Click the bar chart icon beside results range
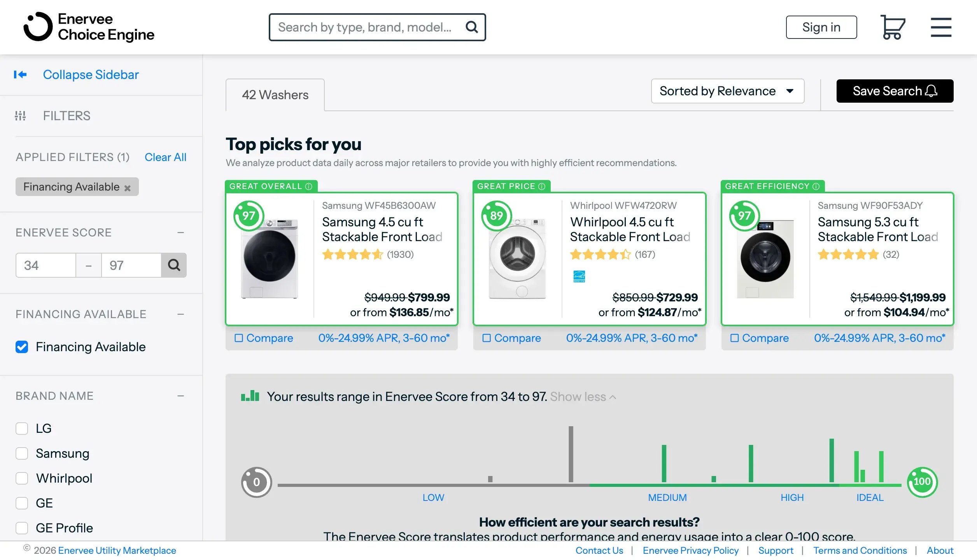977x560 pixels. click(x=250, y=396)
